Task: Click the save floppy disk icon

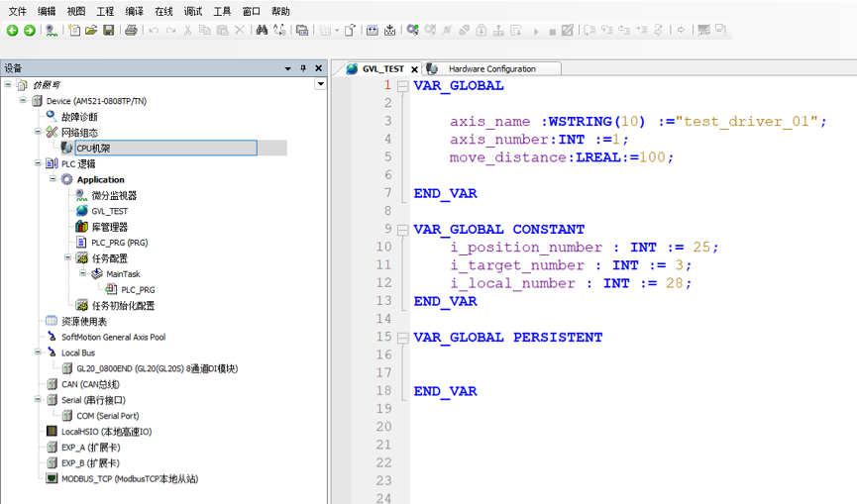Action: point(109,30)
